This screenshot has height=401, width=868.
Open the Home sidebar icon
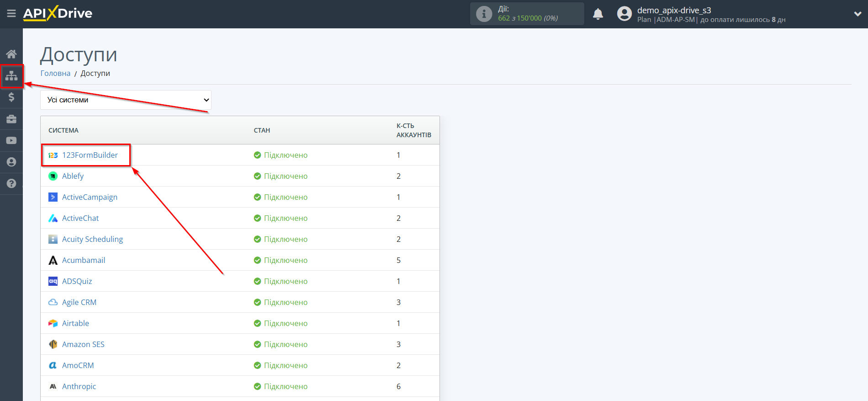pos(11,54)
